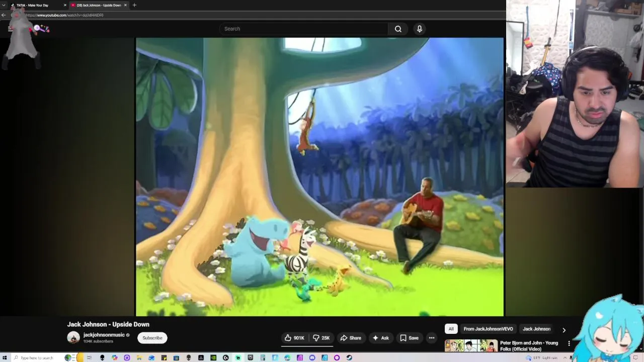Screen dimensions: 644x362
Task: Open the Epic Games taskbar icon
Action: [251, 357]
